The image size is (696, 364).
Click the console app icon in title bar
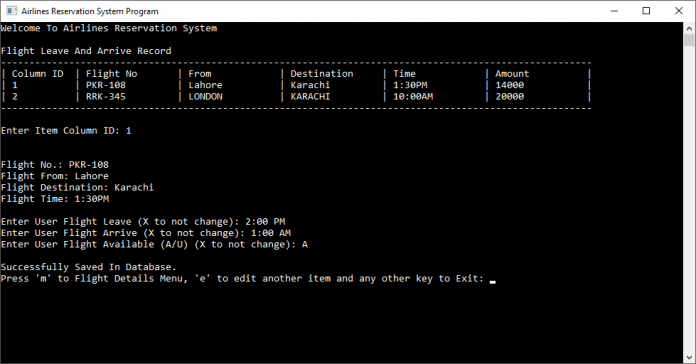pyautogui.click(x=12, y=11)
